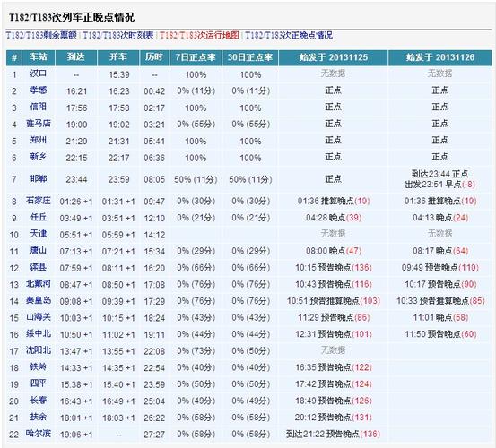Image resolution: width=496 pixels, height=448 pixels.
Task: Click 18:49 预告晚点(126) in 长春 row
Action: [x=334, y=401]
